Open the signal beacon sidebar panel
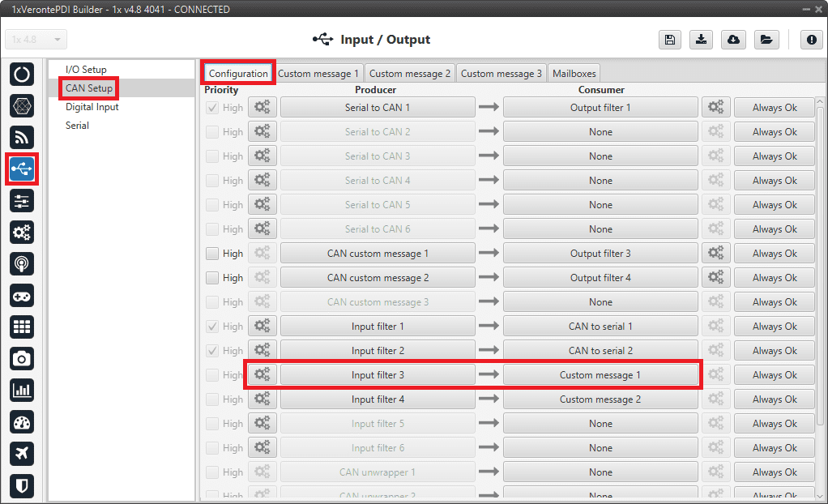Viewport: 828px width, 504px height. coord(22,263)
